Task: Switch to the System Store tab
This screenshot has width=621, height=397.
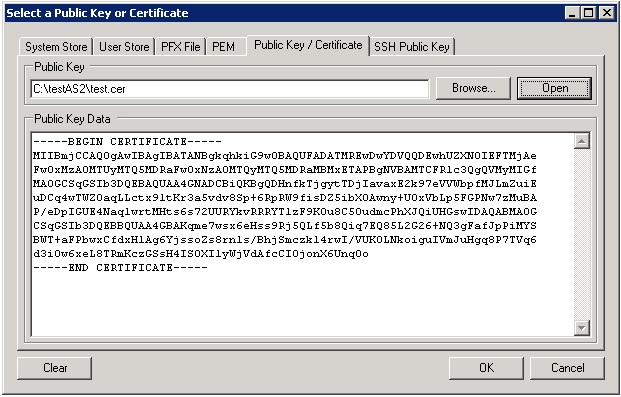Action: point(56,47)
